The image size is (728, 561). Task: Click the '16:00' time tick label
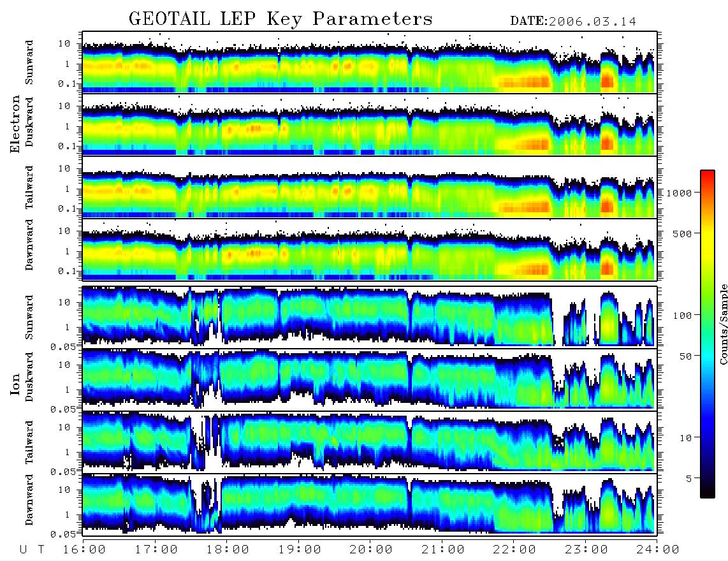pyautogui.click(x=85, y=550)
